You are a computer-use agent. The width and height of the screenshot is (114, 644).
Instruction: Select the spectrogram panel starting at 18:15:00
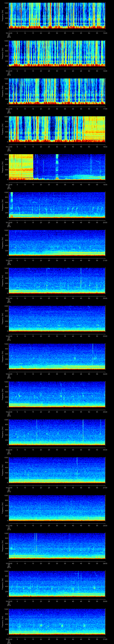point(57,54)
